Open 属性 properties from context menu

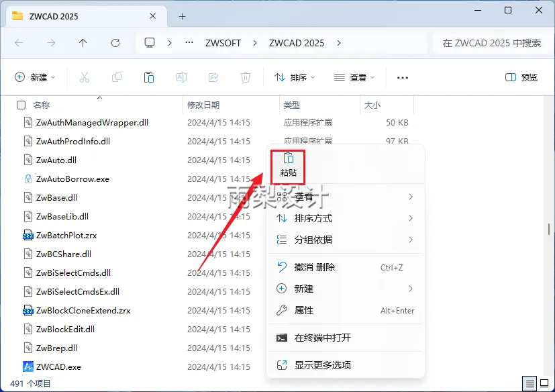coord(346,310)
